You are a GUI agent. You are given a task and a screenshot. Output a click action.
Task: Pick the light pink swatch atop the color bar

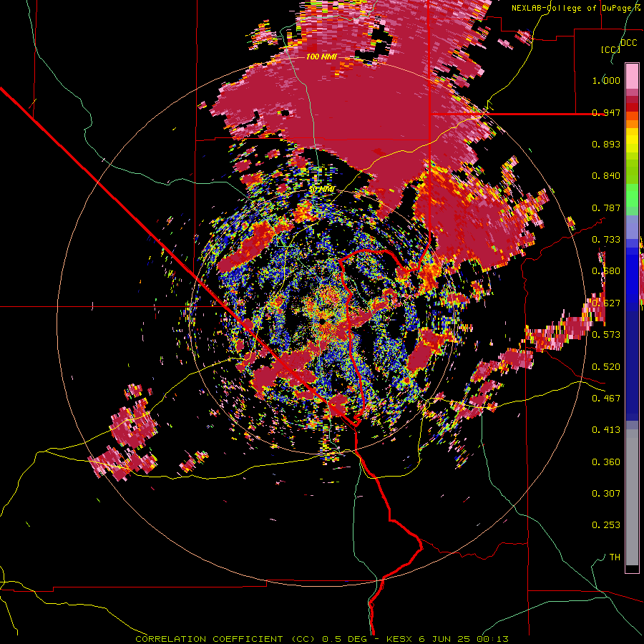coord(632,76)
